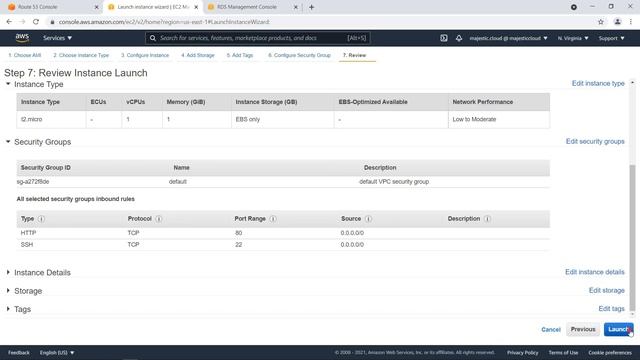Viewport: 640px width, 360px height.
Task: Open the browser profile icon
Action: 618,22
